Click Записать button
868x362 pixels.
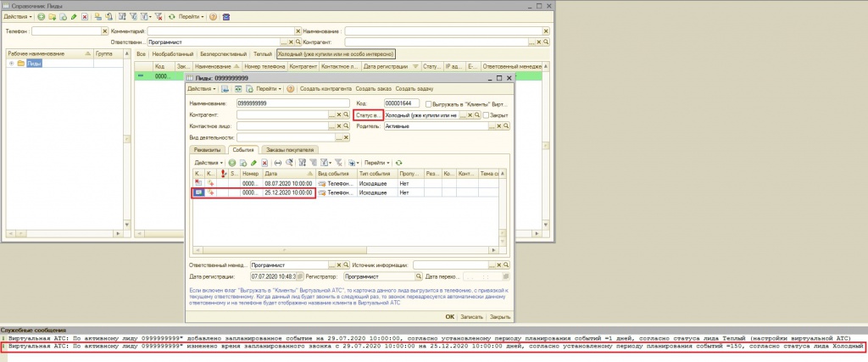pyautogui.click(x=471, y=317)
